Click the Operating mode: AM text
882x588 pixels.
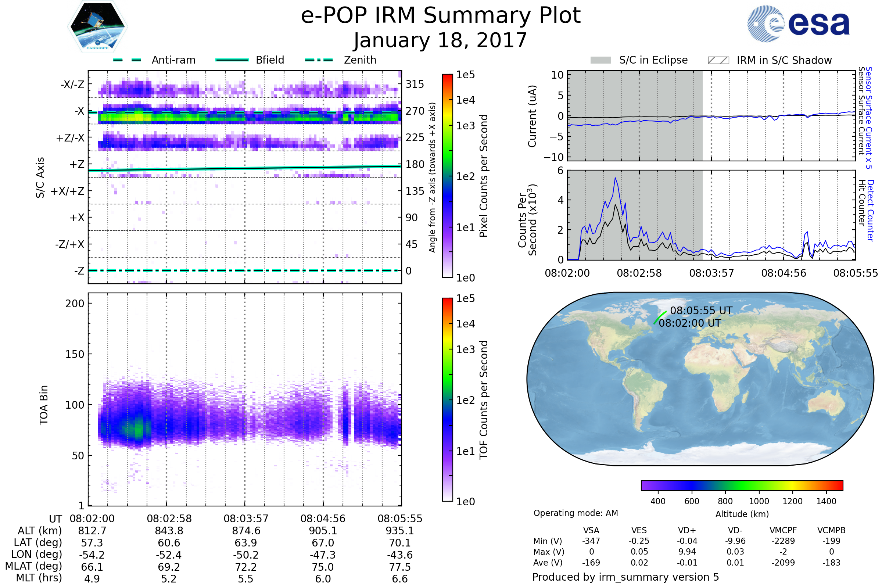pyautogui.click(x=575, y=513)
